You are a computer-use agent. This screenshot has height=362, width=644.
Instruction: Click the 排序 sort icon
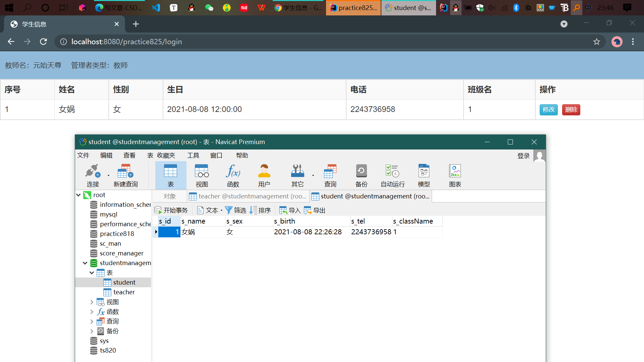coord(260,210)
